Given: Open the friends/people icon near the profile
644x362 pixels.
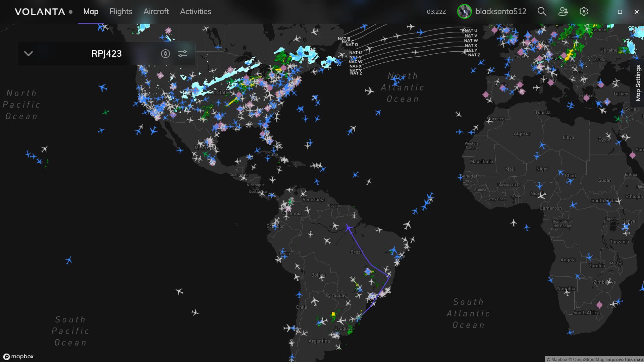Looking at the screenshot, I should pyautogui.click(x=563, y=11).
